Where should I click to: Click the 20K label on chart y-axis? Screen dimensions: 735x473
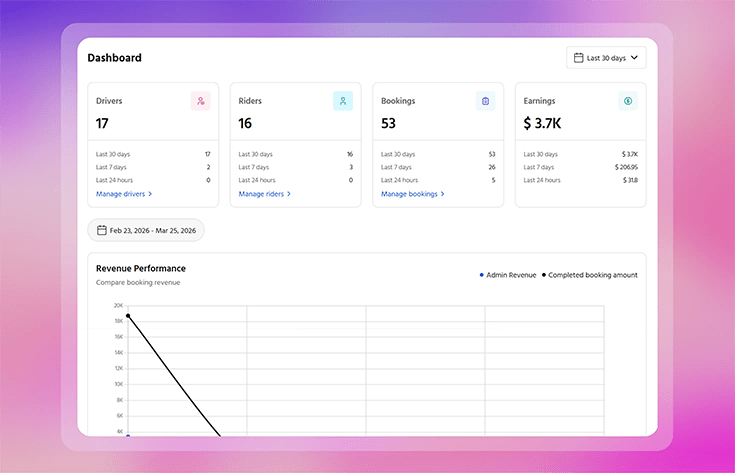pos(118,306)
